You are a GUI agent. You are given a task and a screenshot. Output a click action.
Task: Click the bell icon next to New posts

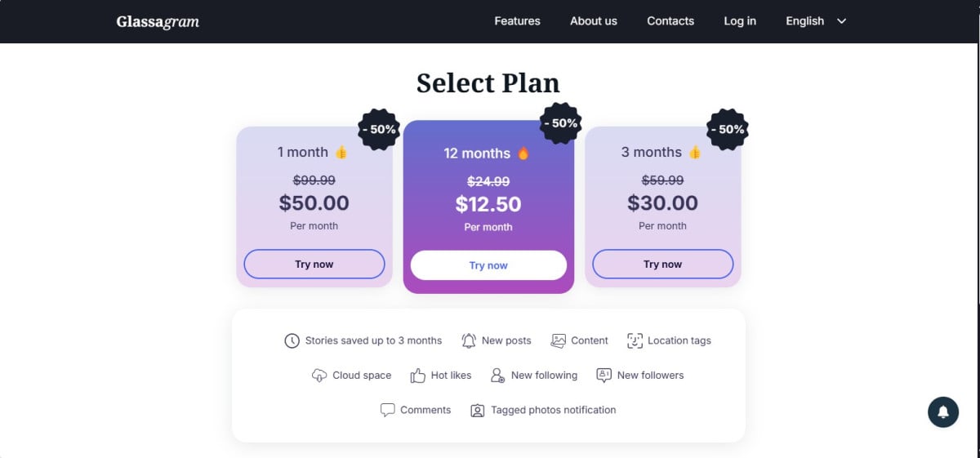click(469, 341)
